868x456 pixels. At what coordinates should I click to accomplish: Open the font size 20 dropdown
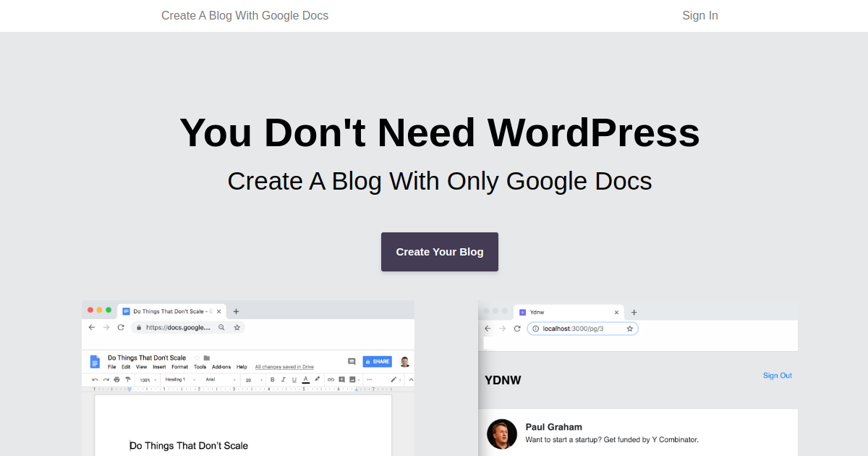[x=253, y=380]
